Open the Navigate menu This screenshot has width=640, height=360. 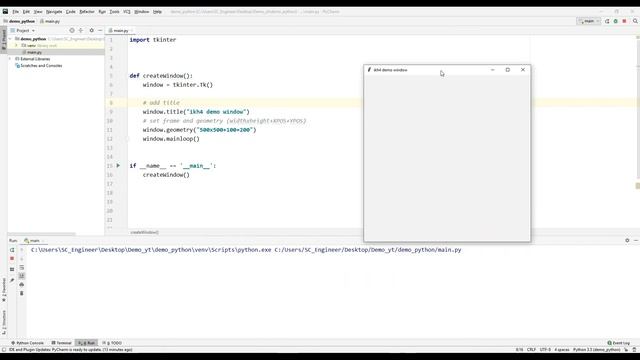coord(54,12)
